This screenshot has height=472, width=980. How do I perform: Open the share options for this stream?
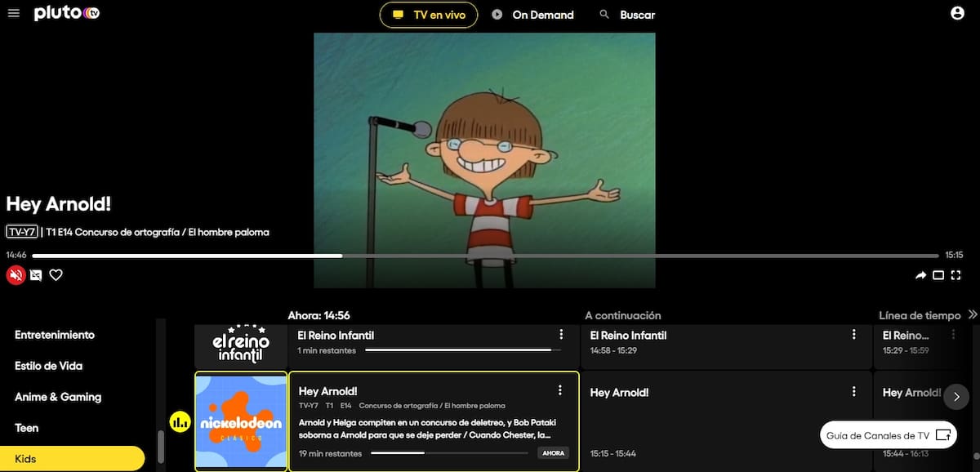(x=920, y=275)
